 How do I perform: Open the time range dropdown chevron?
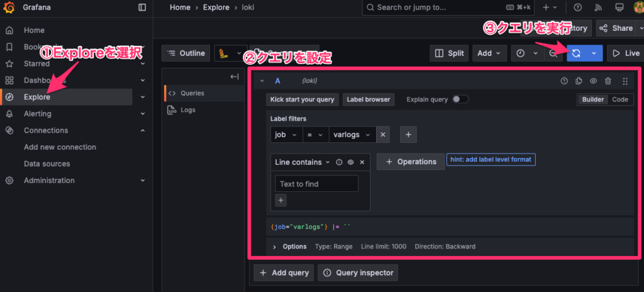535,53
